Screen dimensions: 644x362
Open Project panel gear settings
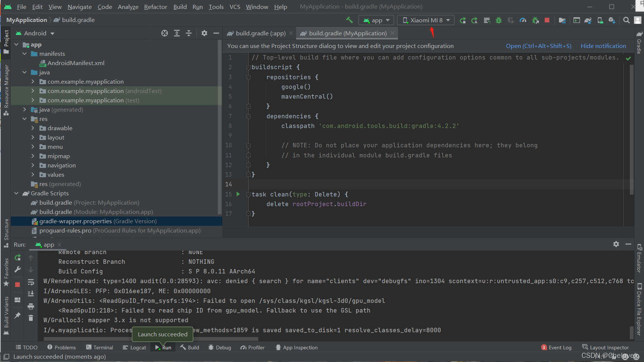(x=204, y=33)
